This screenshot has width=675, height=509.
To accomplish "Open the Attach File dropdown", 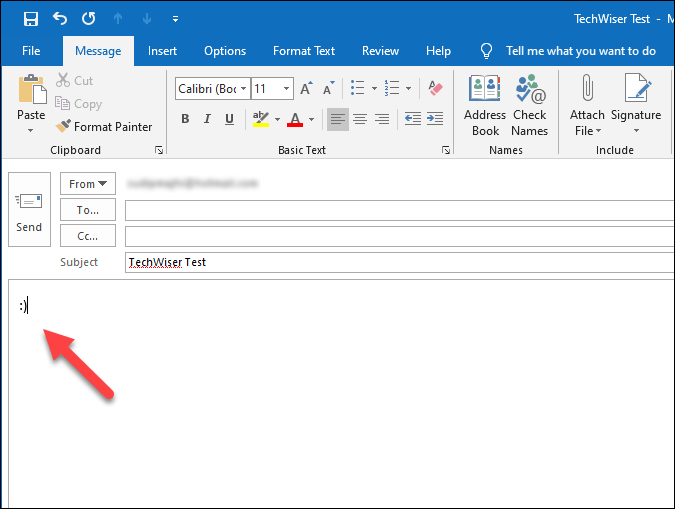I will tap(587, 130).
